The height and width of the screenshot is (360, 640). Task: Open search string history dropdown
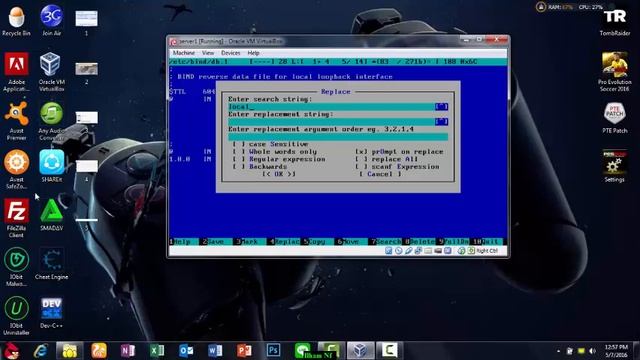tap(441, 107)
